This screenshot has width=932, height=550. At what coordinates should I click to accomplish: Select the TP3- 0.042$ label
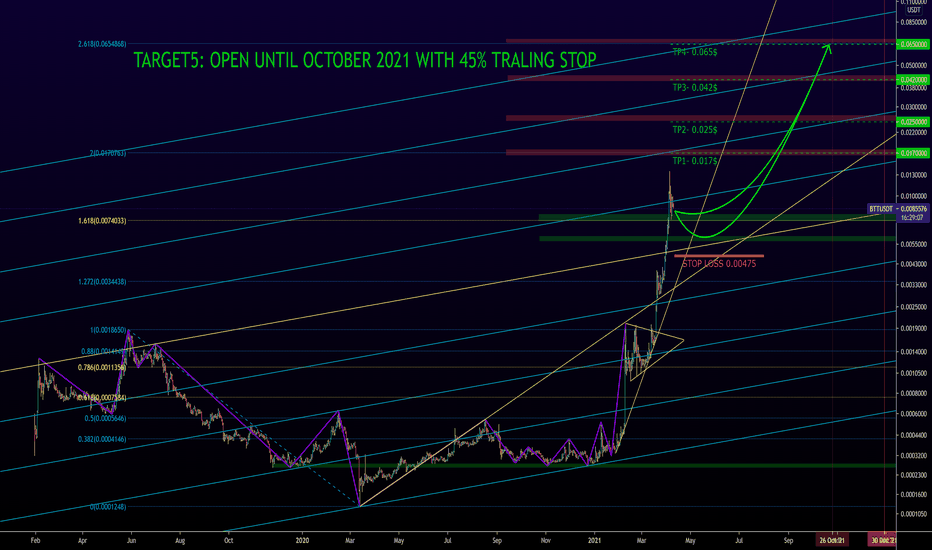click(x=695, y=87)
